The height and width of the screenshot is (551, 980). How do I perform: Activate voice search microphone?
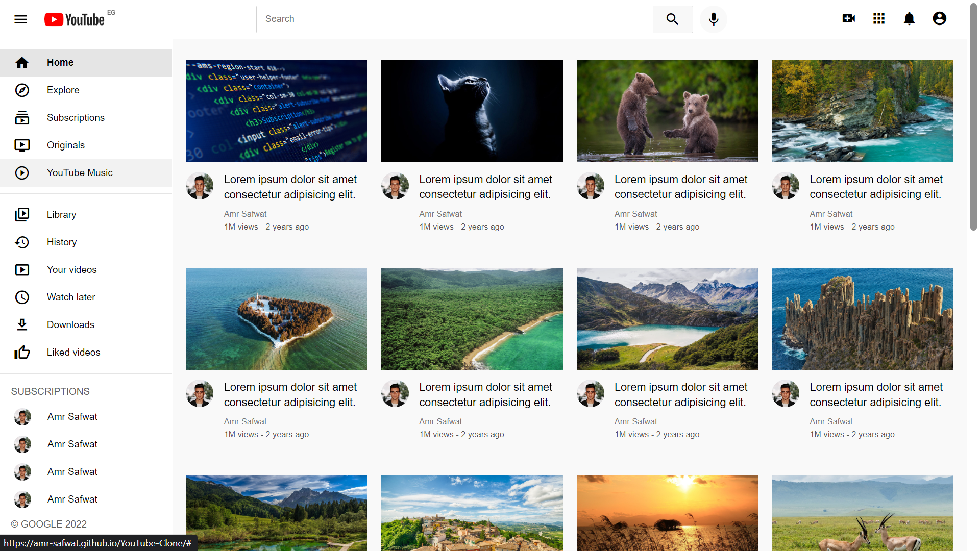pos(714,19)
